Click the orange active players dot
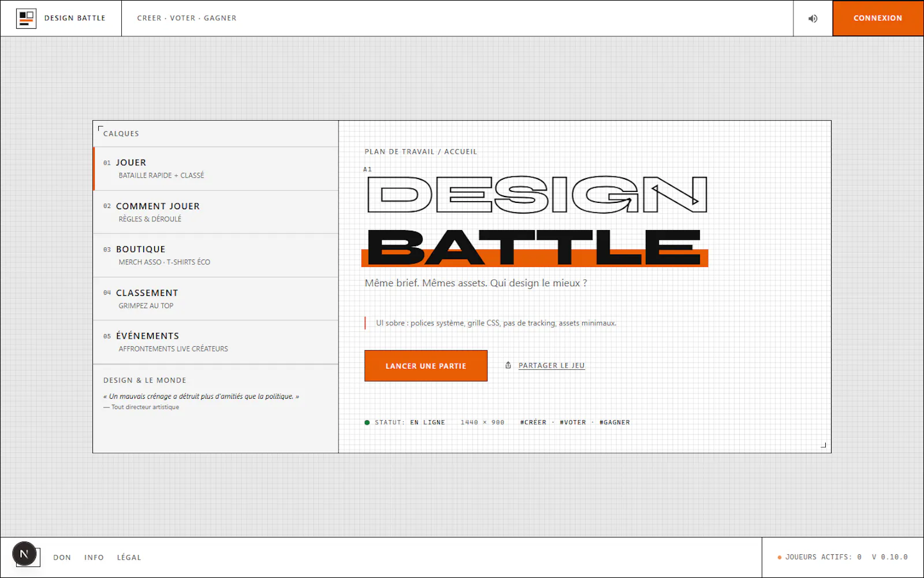Image resolution: width=924 pixels, height=578 pixels. [780, 557]
